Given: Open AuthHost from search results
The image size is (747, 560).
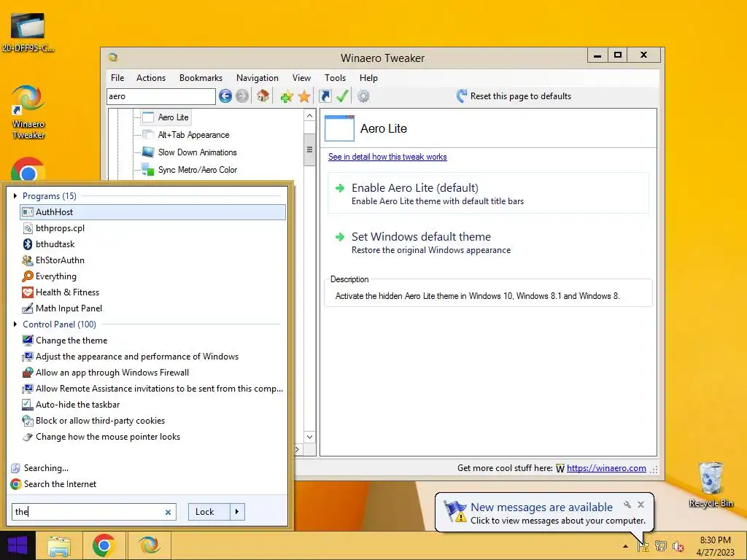Looking at the screenshot, I should pyautogui.click(x=153, y=212).
